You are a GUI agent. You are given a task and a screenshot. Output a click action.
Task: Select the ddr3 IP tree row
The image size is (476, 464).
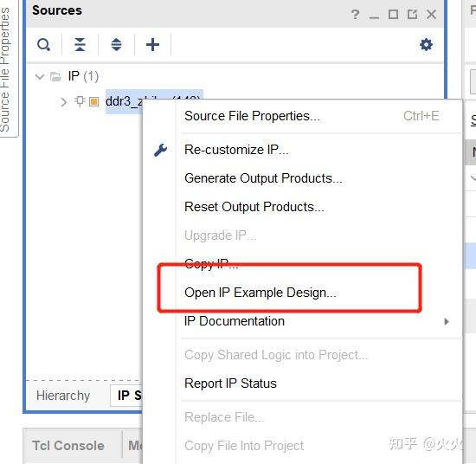point(124,102)
